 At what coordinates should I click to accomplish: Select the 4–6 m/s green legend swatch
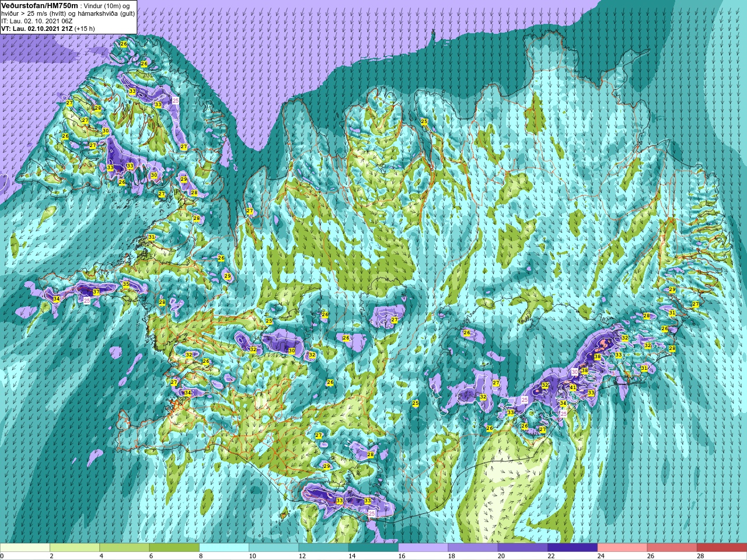(124, 548)
